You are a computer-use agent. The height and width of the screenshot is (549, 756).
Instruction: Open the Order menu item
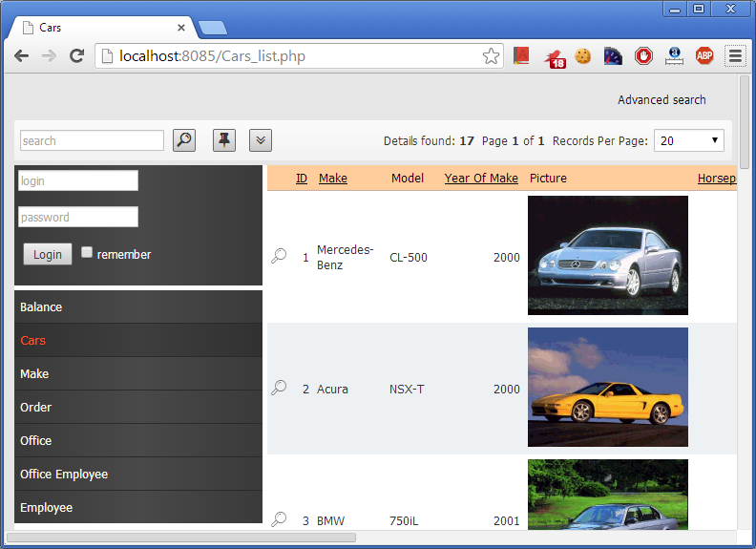point(138,407)
